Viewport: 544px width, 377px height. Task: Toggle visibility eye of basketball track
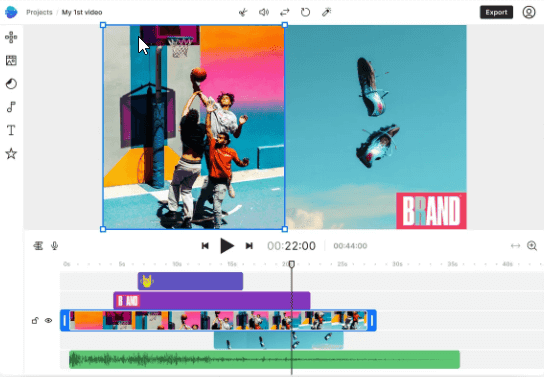[x=49, y=320]
